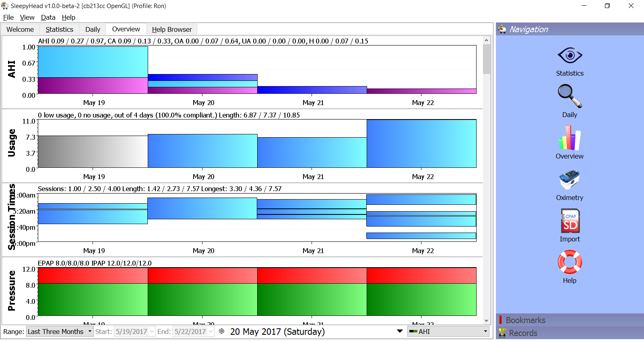Click the May 20 Session Times block
Viewport: 644px width, 342px height.
pos(202,208)
